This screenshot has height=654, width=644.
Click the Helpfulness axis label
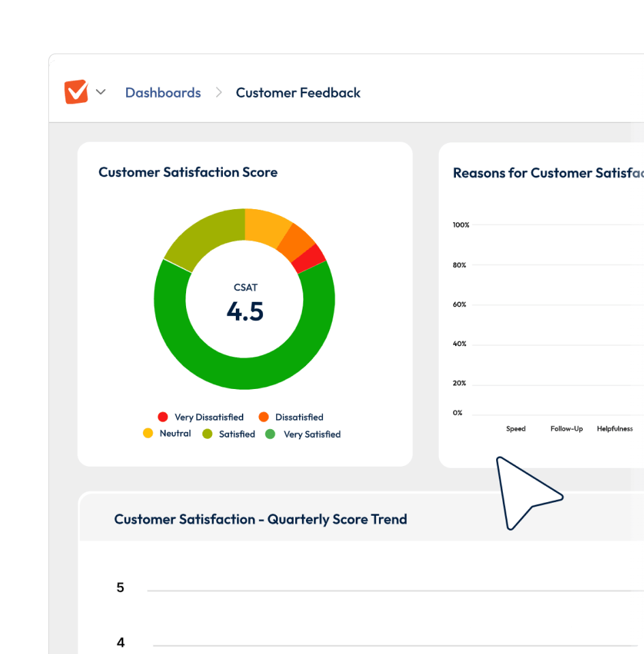615,429
